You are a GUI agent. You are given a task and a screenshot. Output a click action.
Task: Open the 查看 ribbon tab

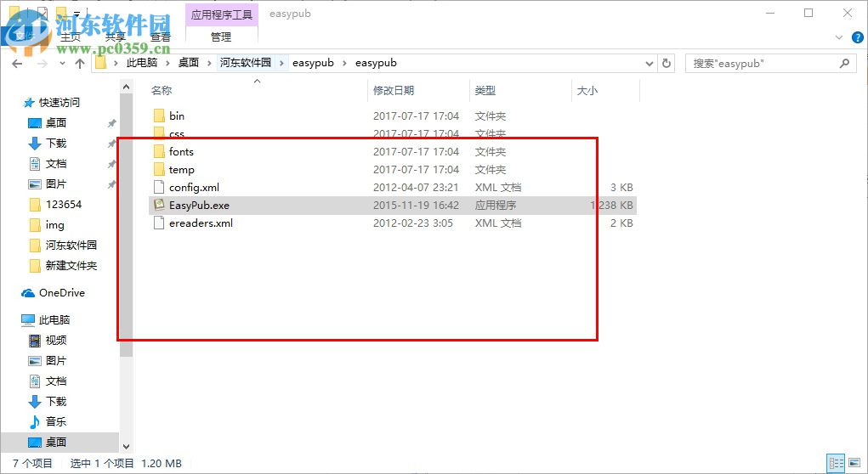pyautogui.click(x=161, y=37)
